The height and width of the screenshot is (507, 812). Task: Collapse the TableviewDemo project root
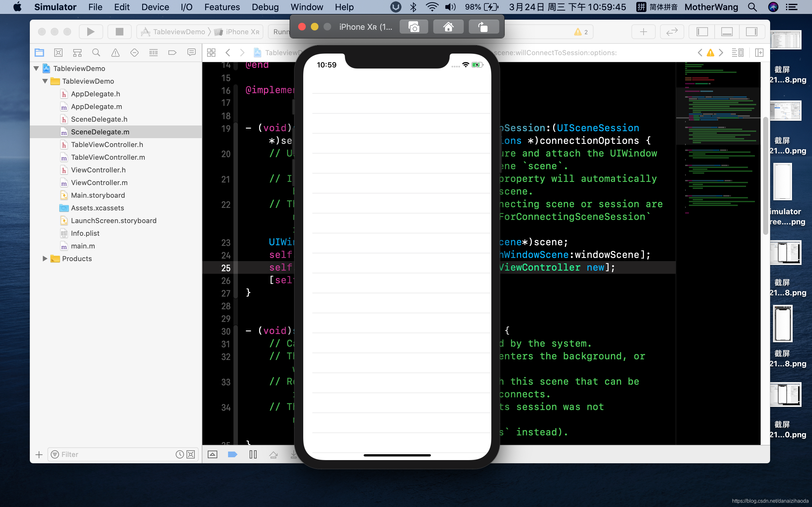[x=36, y=68]
